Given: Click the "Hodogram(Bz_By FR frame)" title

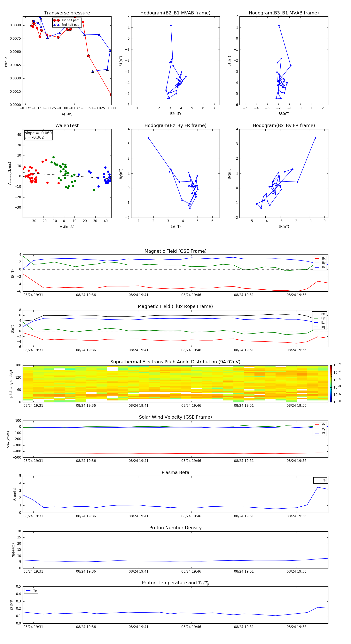Looking at the screenshot, I should (x=175, y=125).
